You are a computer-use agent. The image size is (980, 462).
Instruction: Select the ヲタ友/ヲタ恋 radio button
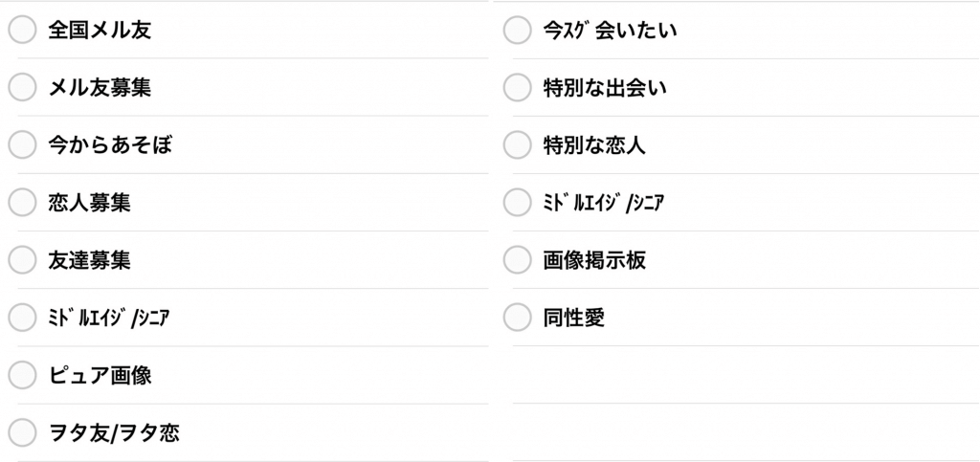pyautogui.click(x=22, y=432)
